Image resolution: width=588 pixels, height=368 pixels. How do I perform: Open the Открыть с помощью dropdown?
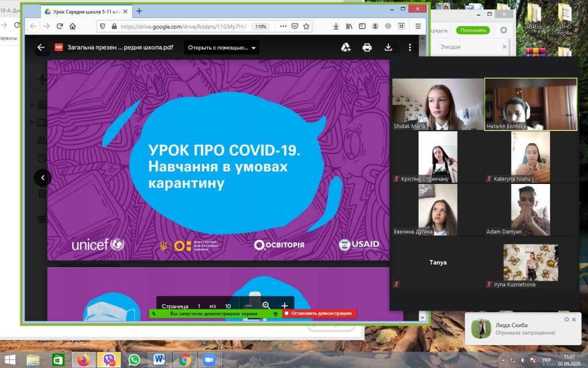tap(222, 48)
